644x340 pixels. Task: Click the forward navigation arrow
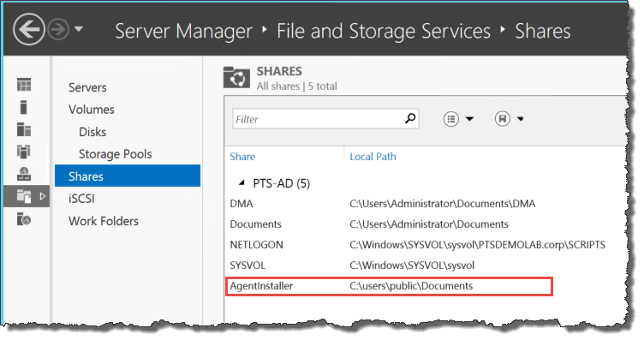[x=58, y=30]
